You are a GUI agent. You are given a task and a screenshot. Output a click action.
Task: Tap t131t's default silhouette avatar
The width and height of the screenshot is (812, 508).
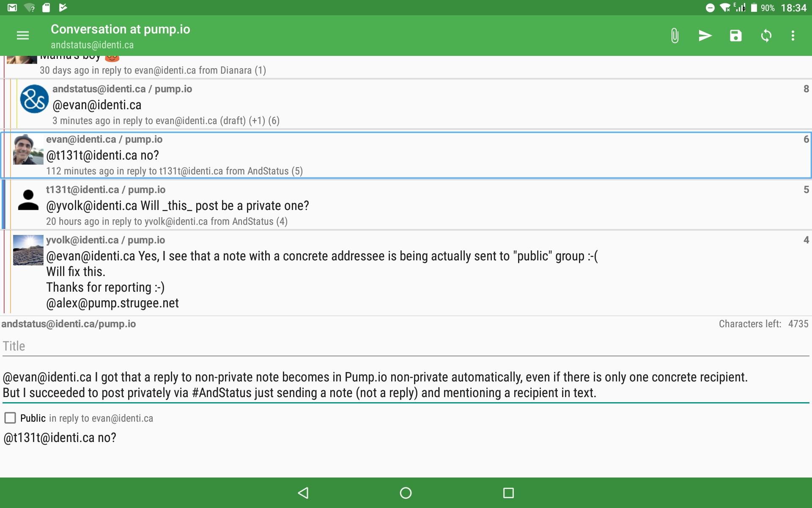[x=28, y=200]
